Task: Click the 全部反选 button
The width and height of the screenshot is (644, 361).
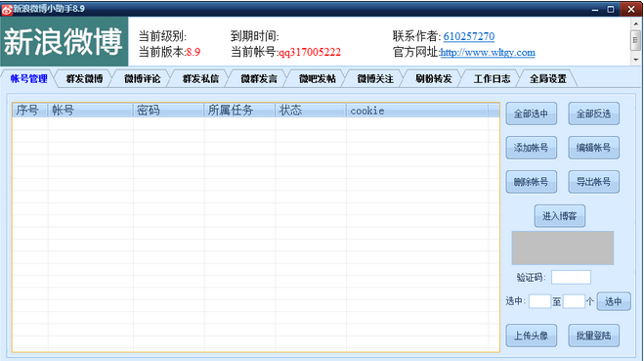Action: 593,113
